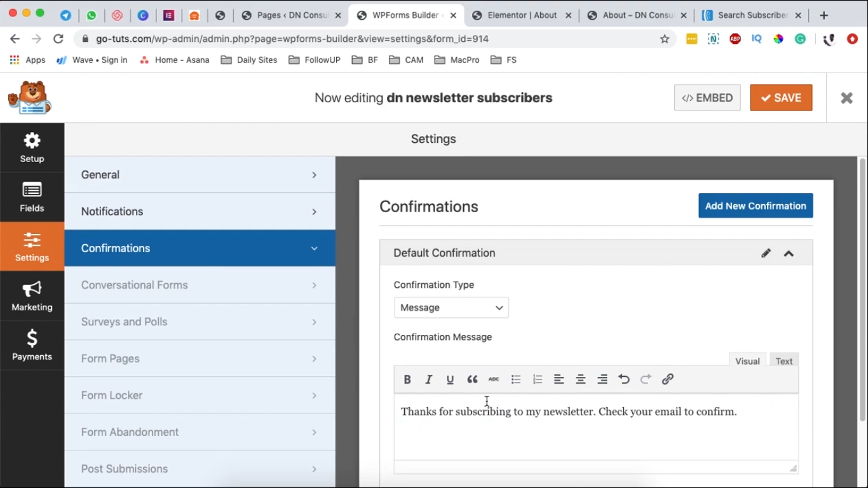The image size is (868, 488).
Task: Insert a bulleted list
Action: coord(516,379)
